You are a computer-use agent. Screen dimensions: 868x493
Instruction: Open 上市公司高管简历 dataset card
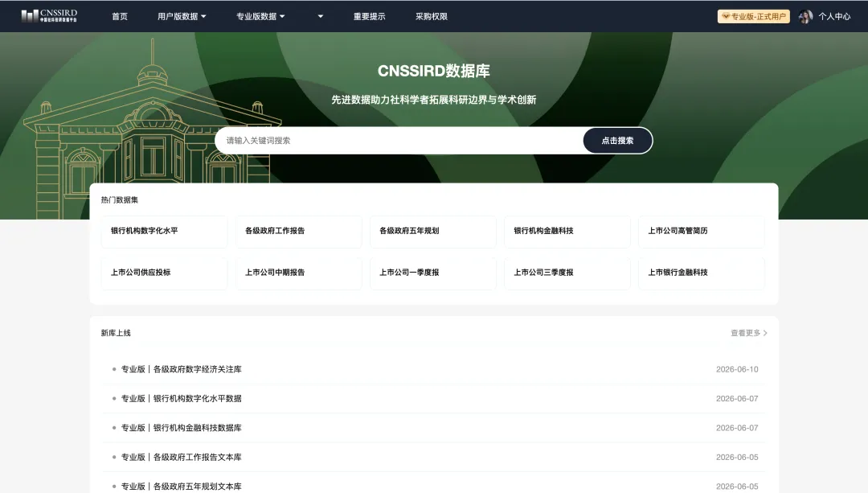click(x=702, y=231)
